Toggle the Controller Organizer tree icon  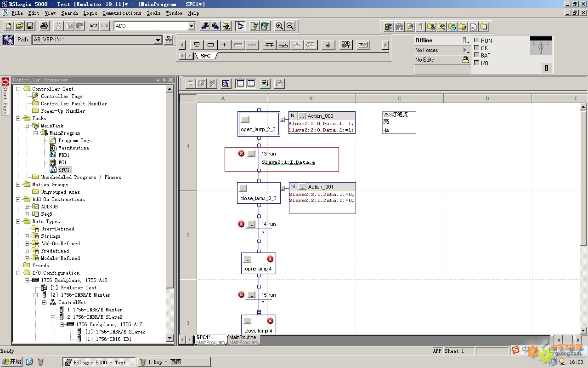240,26
